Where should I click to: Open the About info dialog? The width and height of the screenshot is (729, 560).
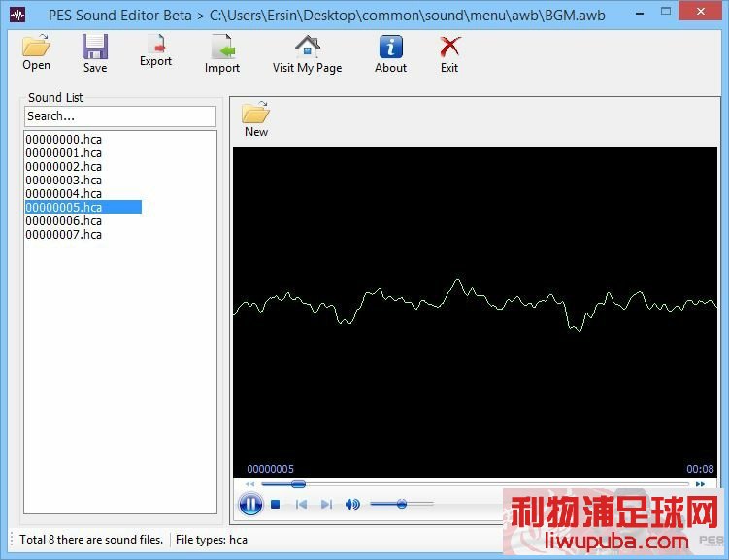click(x=390, y=53)
